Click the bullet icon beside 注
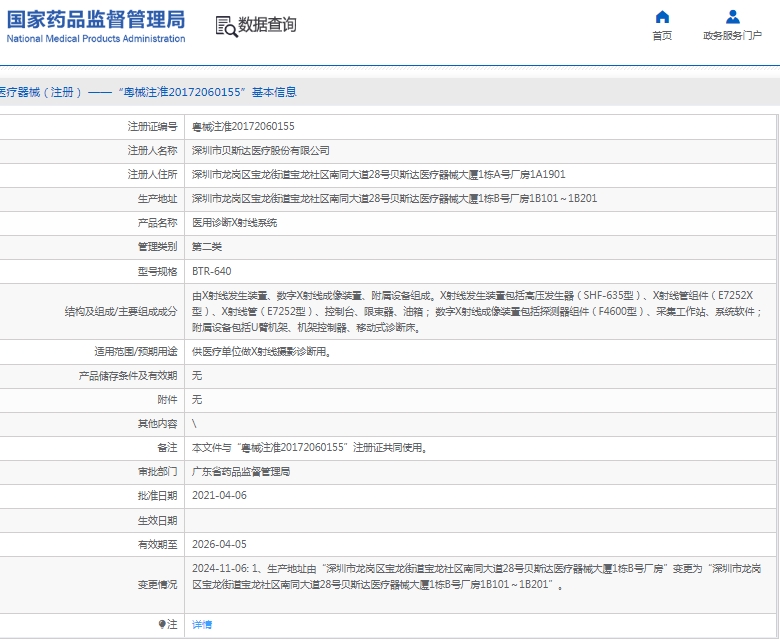This screenshot has width=780, height=643. click(x=162, y=625)
